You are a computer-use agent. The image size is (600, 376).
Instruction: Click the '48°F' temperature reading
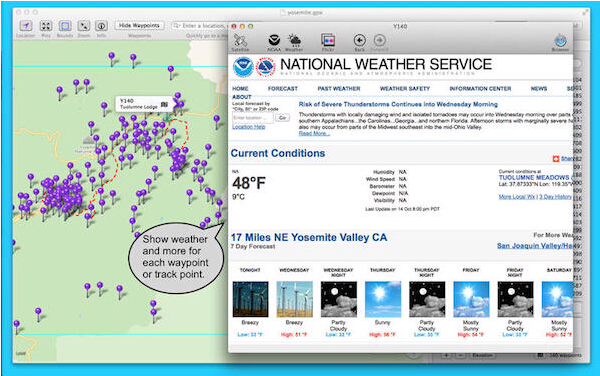point(249,183)
